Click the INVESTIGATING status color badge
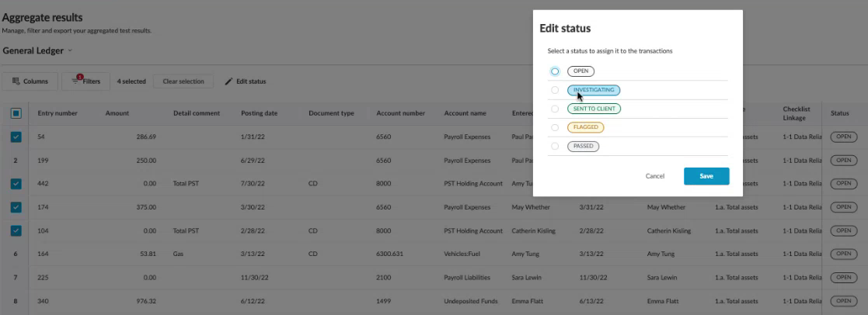Screen dimensions: 868x315 [594, 90]
